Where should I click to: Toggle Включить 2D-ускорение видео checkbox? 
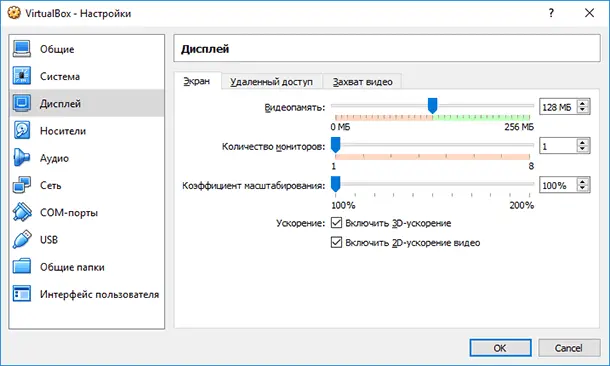coord(336,242)
